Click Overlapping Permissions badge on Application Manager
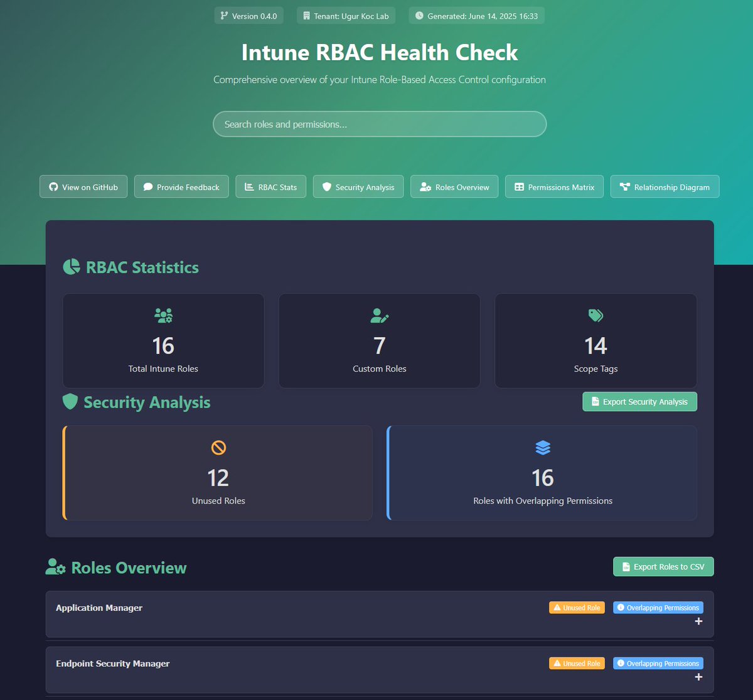The width and height of the screenshot is (753, 700). tap(658, 608)
